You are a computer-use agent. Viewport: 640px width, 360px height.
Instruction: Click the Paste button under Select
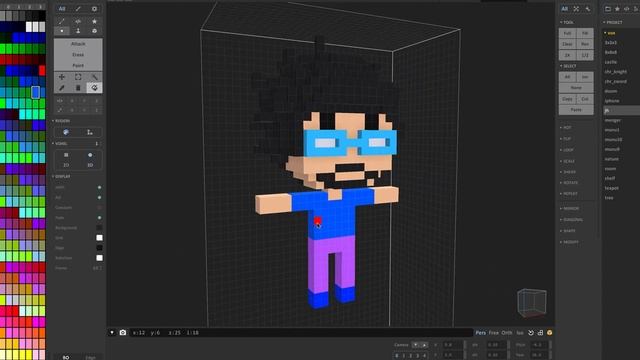(x=576, y=110)
